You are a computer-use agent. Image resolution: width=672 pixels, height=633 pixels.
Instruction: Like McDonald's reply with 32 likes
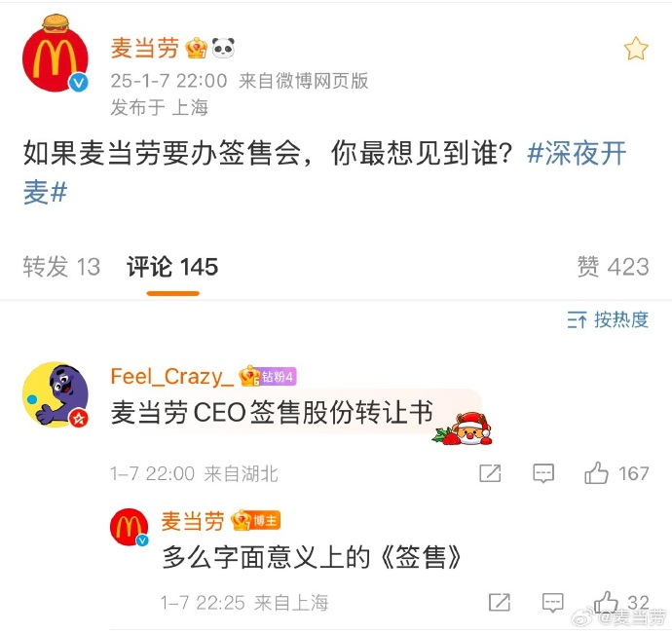(606, 602)
